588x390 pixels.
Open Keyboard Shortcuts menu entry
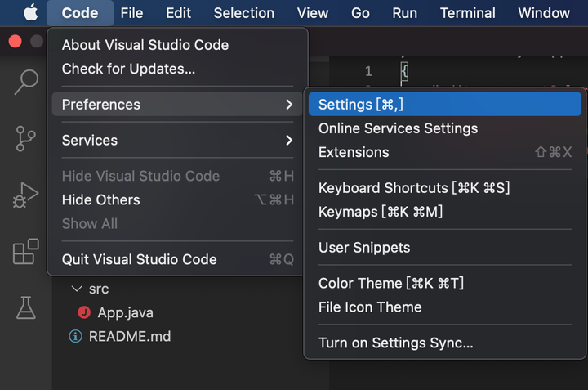pos(413,188)
